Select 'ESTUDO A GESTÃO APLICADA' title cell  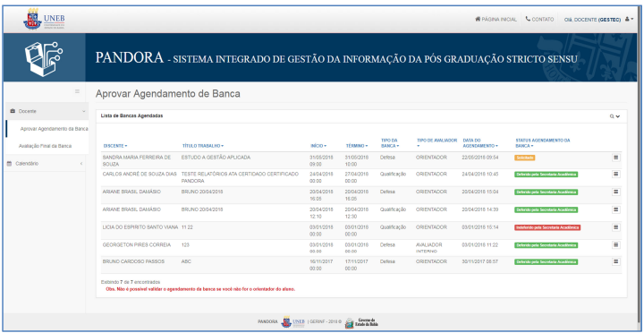point(216,158)
